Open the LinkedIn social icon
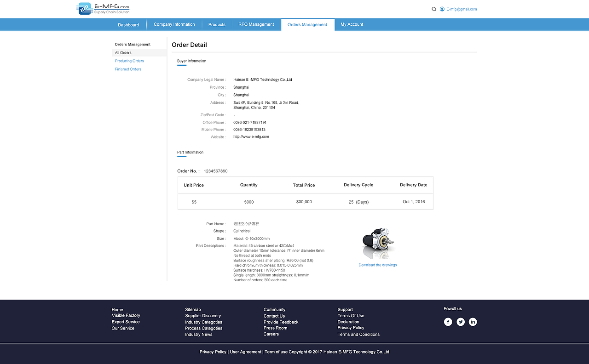 pos(473,322)
